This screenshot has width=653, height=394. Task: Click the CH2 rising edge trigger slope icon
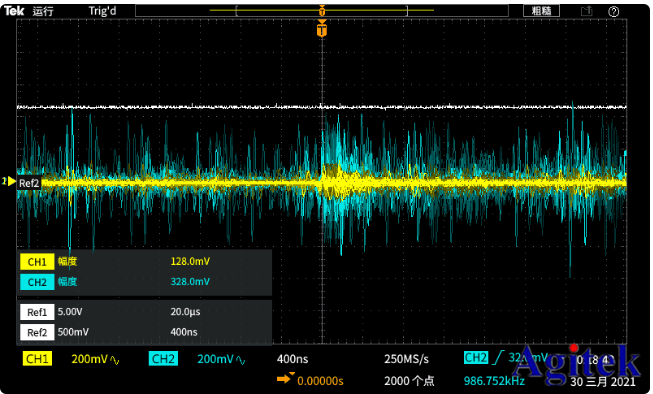tap(498, 358)
